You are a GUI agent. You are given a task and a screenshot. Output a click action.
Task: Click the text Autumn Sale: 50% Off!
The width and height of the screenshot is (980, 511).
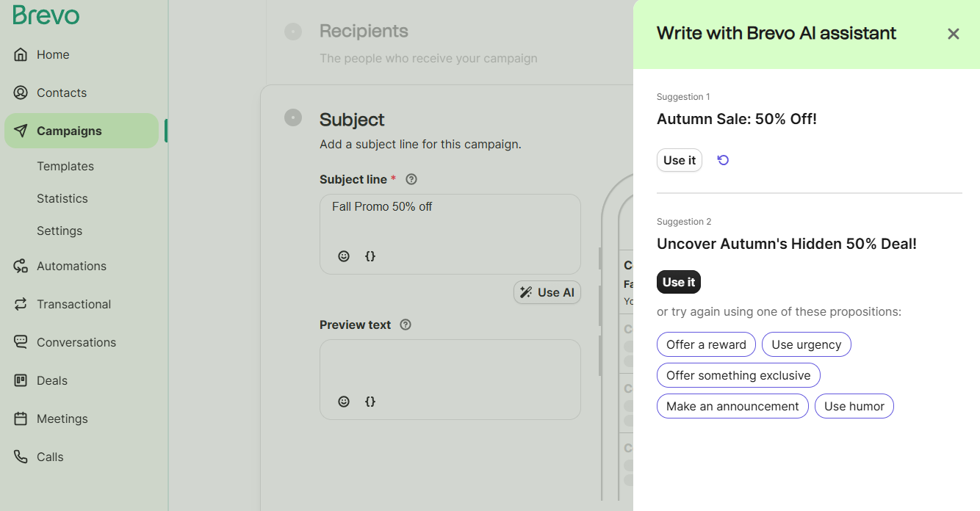737,119
